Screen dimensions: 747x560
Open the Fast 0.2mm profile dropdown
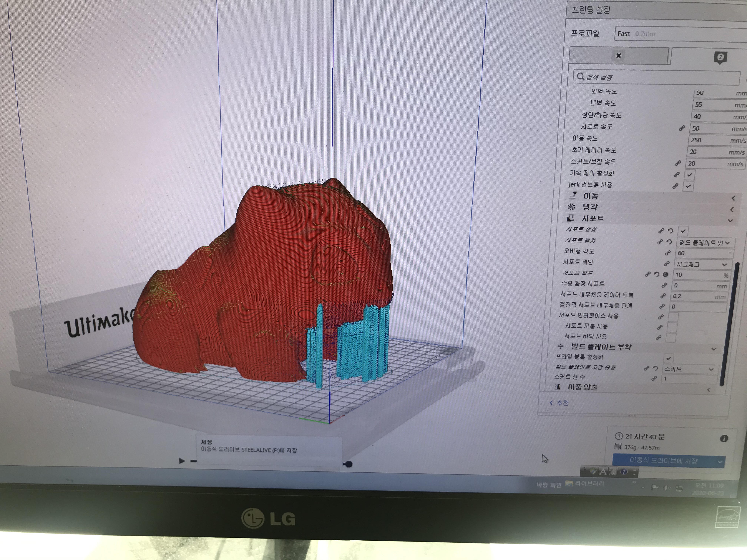coord(681,34)
